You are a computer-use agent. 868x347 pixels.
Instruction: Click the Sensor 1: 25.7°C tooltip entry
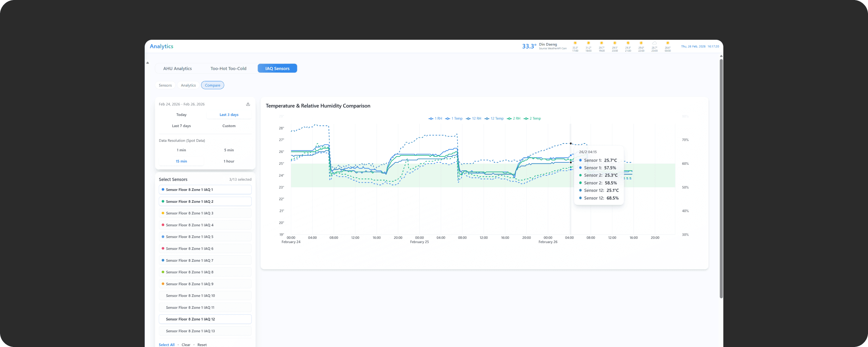click(x=598, y=160)
